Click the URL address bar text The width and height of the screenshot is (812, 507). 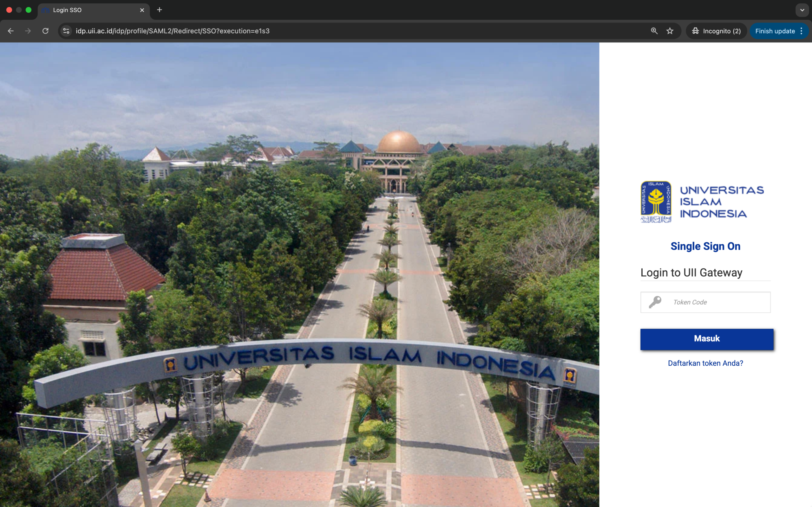pos(173,31)
